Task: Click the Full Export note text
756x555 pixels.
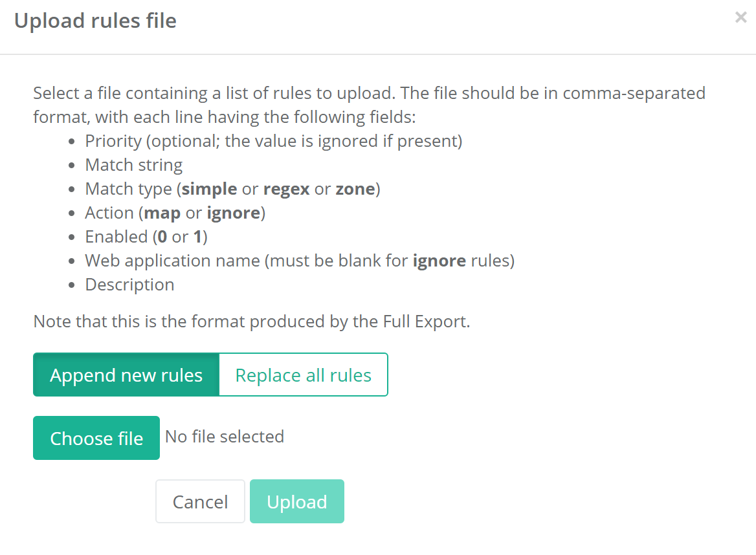Action: [251, 321]
